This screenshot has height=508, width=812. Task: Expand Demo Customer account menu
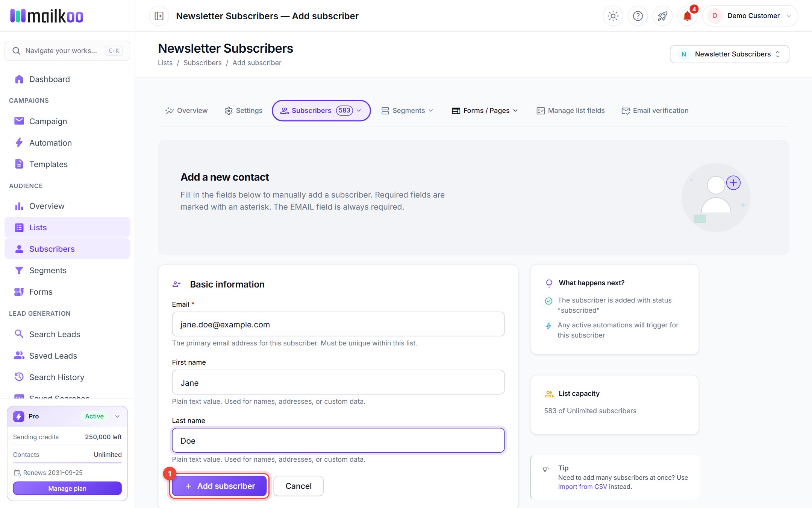click(750, 16)
